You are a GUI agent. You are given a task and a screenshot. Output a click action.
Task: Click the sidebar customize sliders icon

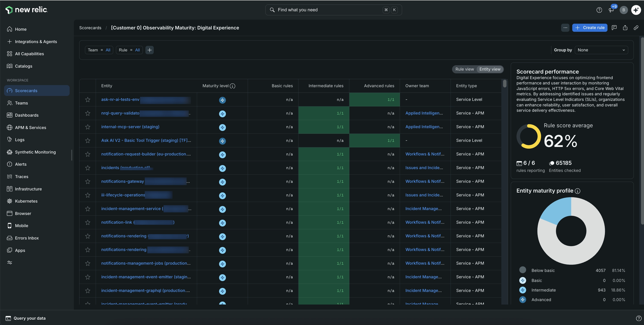point(9,263)
